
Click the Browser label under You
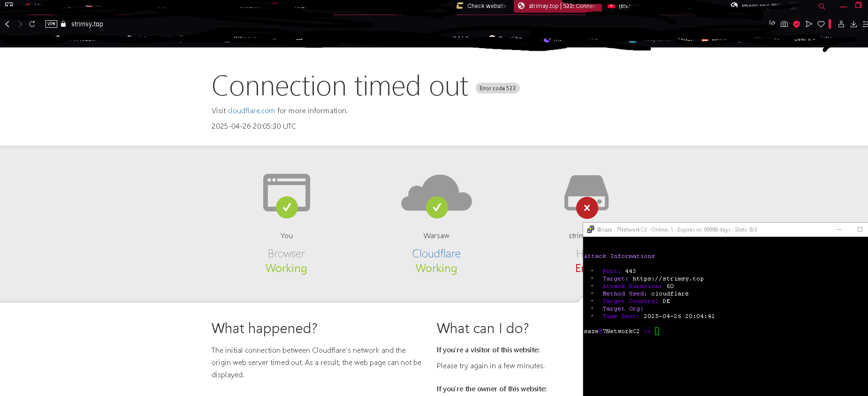[x=286, y=254]
